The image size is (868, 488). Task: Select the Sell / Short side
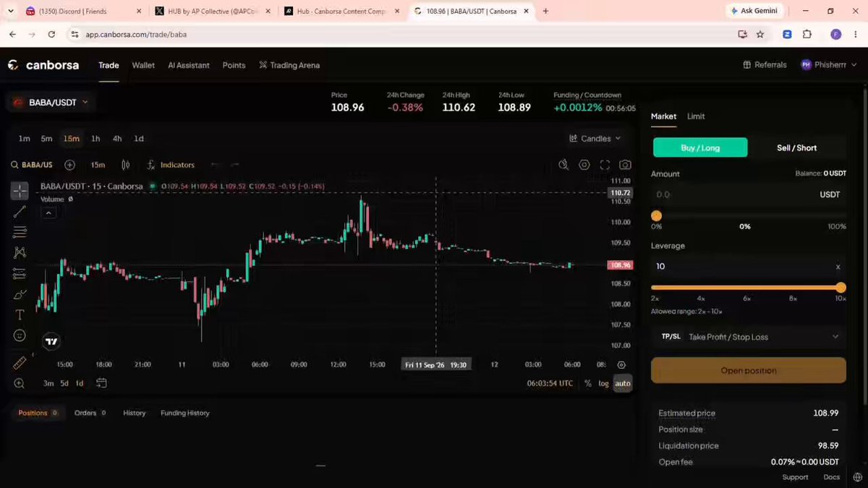pos(796,147)
